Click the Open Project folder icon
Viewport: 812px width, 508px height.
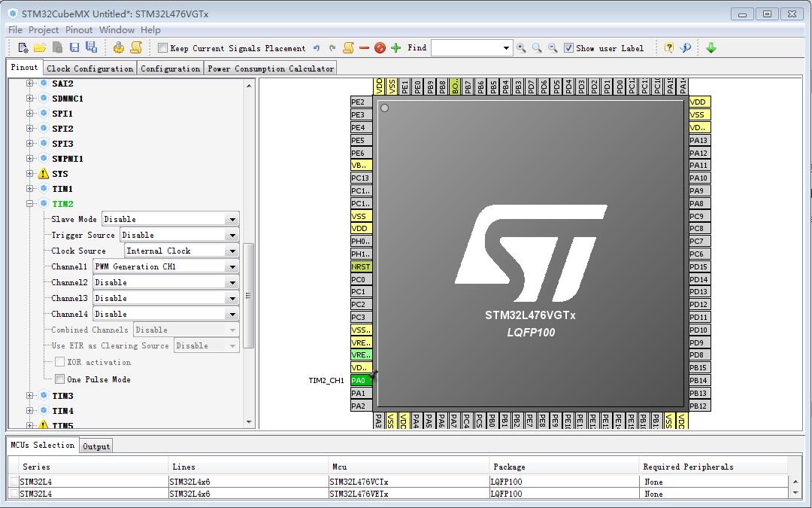pos(40,47)
